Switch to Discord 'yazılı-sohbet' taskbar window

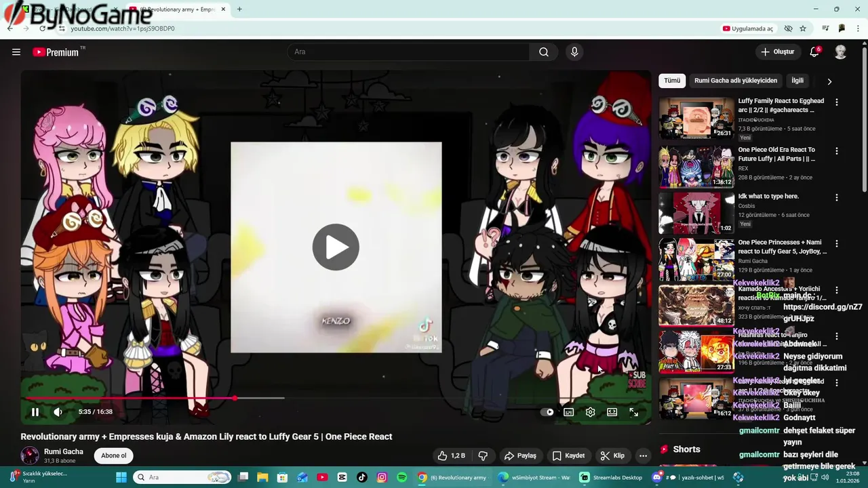point(686,477)
